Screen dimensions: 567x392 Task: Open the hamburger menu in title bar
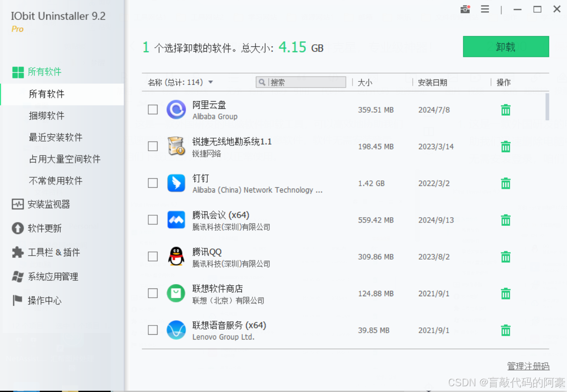(485, 9)
